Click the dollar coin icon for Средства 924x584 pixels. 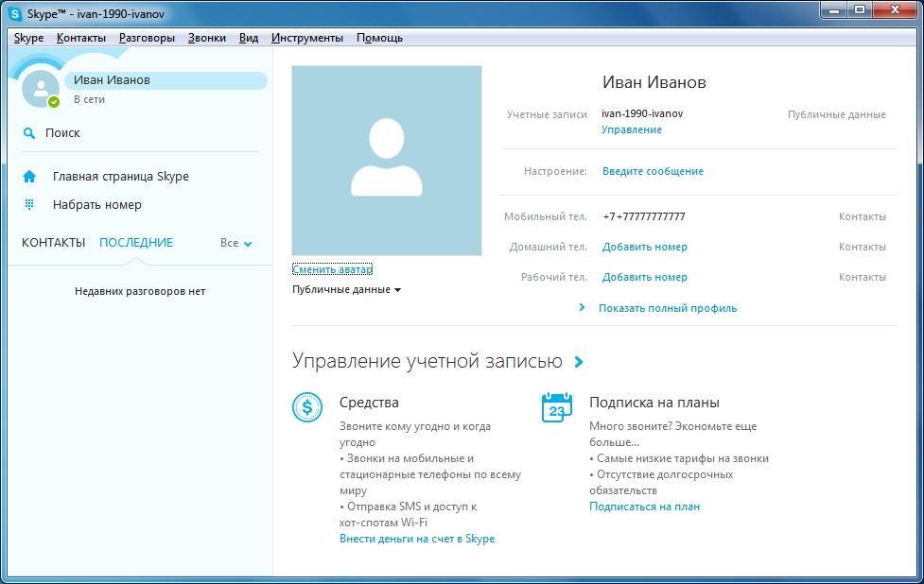click(307, 407)
